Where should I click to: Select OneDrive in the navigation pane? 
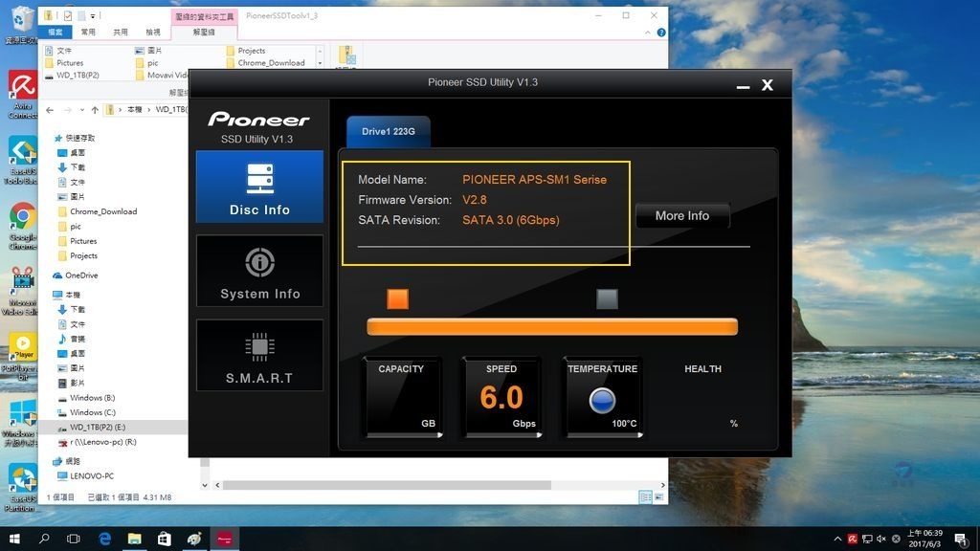81,275
